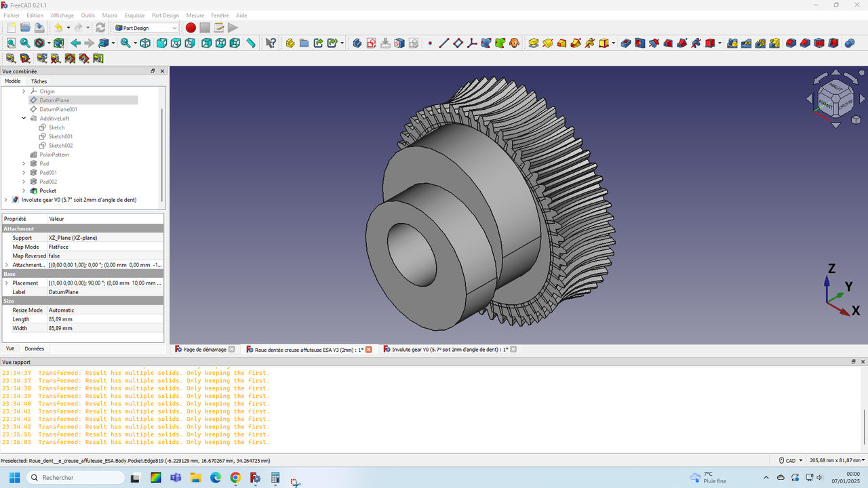This screenshot has width=868, height=488.
Task: Click the Hole tool icon
Action: tap(639, 43)
